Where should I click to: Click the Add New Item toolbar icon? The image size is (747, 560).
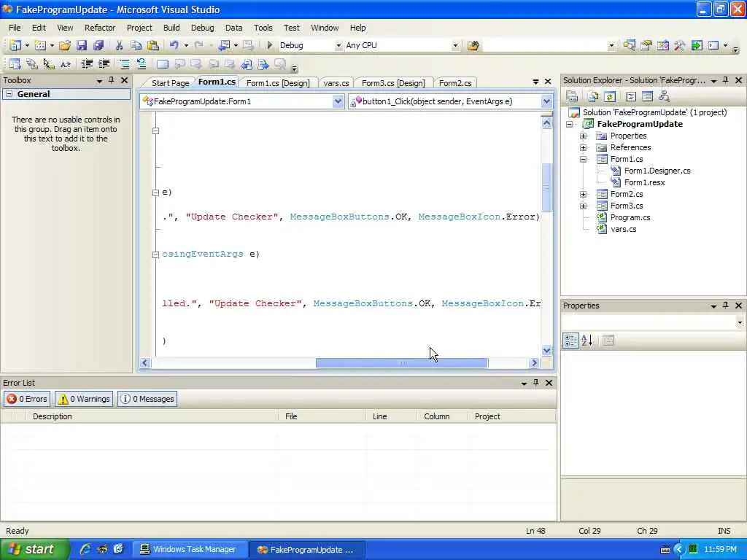pyautogui.click(x=41, y=45)
